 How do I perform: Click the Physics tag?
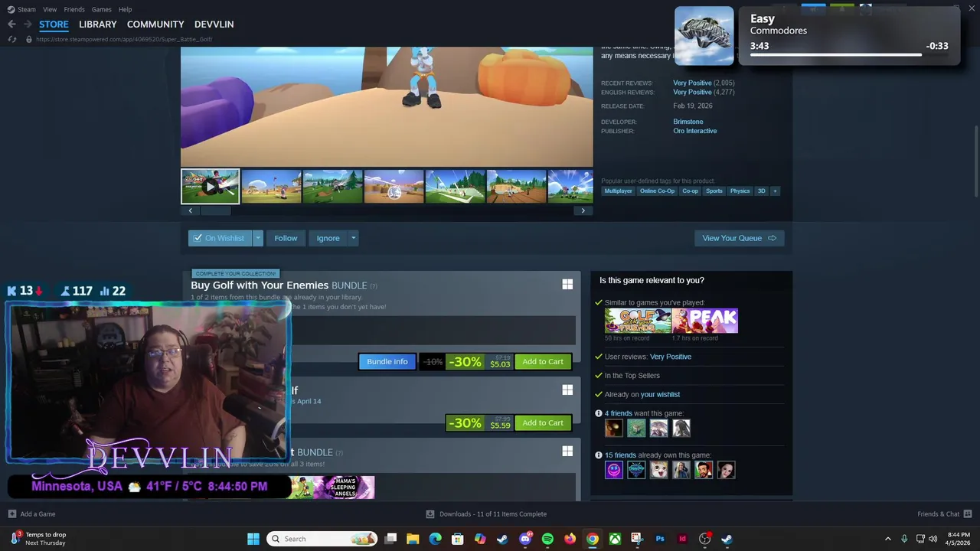[740, 191]
